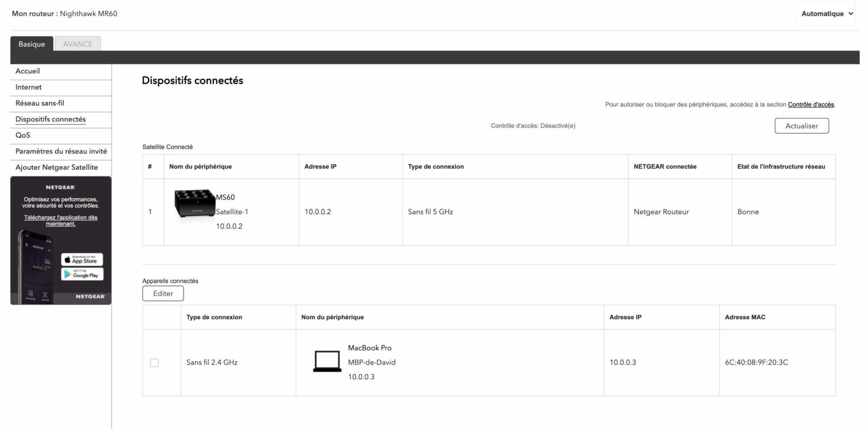
Task: Open the QoS menu item
Action: (61, 135)
